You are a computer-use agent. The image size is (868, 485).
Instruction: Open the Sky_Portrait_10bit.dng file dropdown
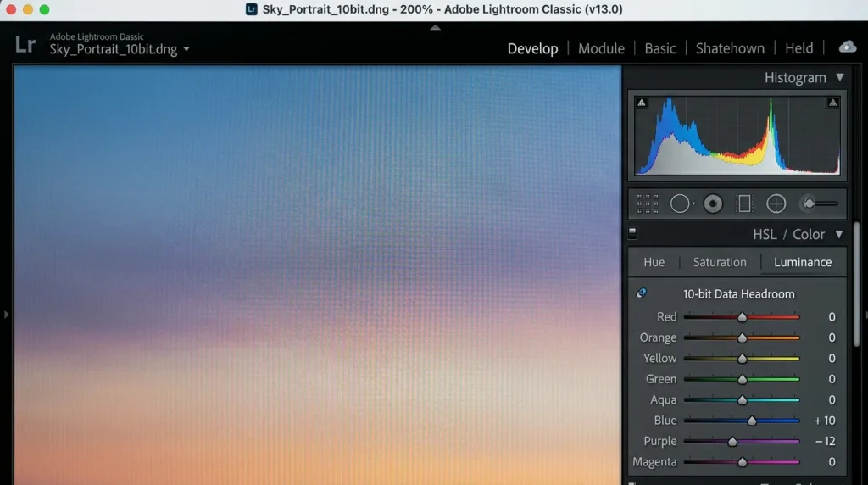pos(186,49)
